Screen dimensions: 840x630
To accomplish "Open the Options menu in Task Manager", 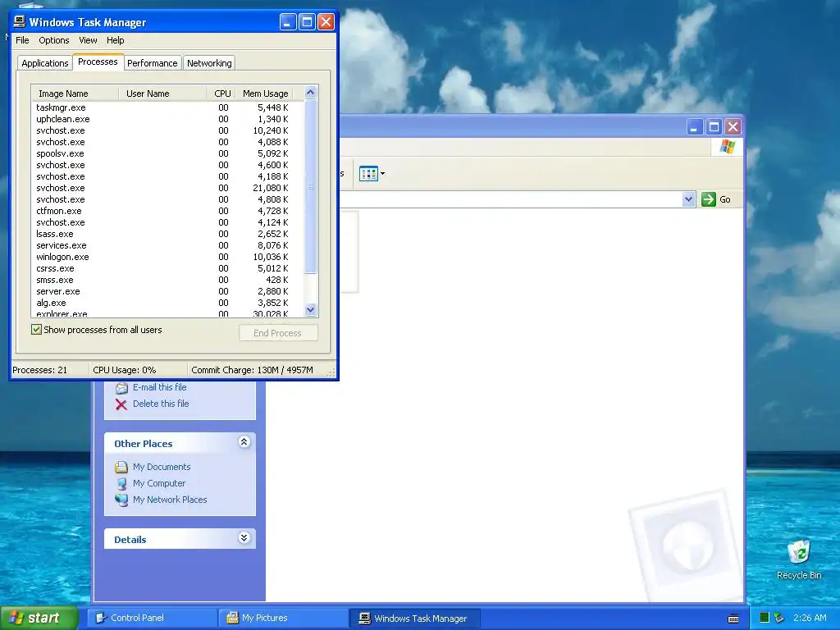I will tap(53, 40).
